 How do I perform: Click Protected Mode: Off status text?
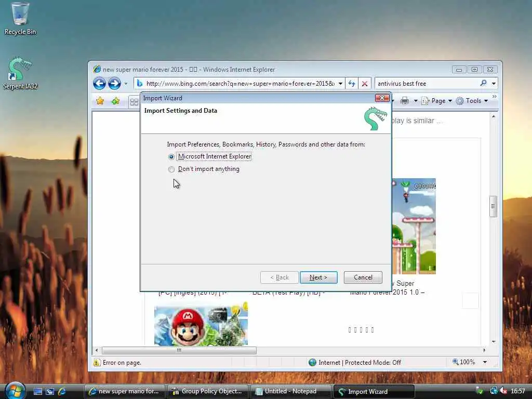click(373, 363)
